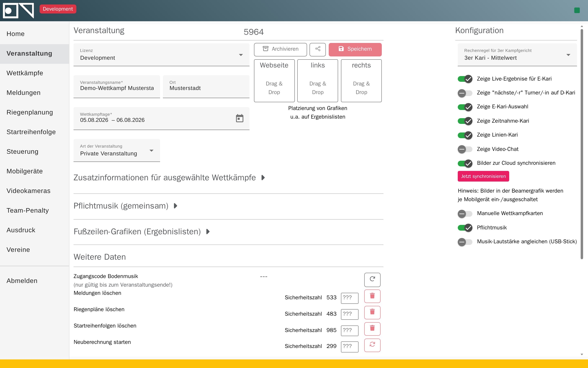The height and width of the screenshot is (368, 588).
Task: Go to Home in sidebar
Action: click(x=35, y=34)
